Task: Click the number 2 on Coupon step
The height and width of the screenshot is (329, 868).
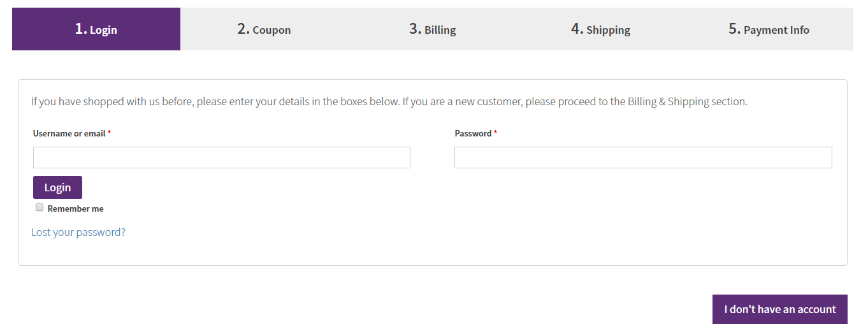Action: point(243,29)
